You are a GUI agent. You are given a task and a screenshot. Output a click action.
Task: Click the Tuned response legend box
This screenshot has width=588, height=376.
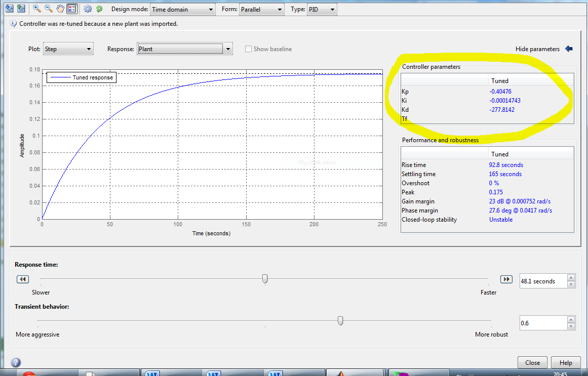point(82,77)
